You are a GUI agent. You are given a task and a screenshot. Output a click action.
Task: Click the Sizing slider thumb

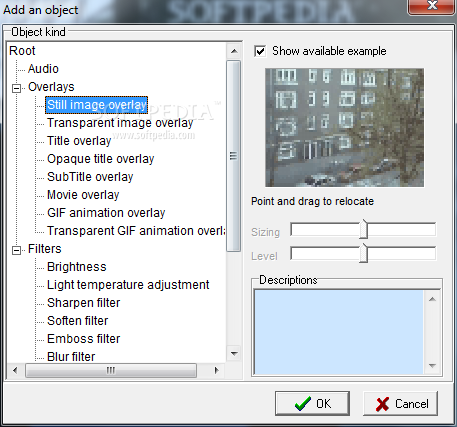point(364,229)
